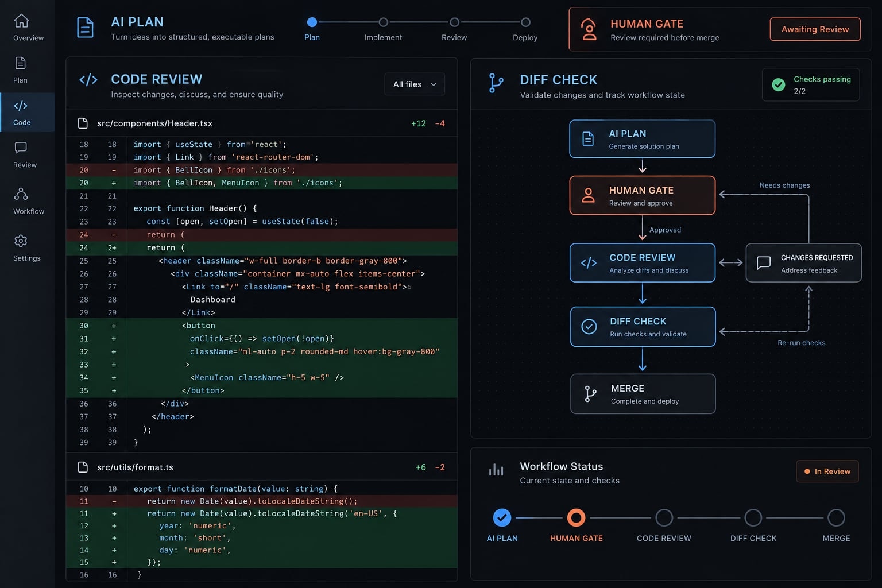Open the Plan document icon in sidebar

21,63
